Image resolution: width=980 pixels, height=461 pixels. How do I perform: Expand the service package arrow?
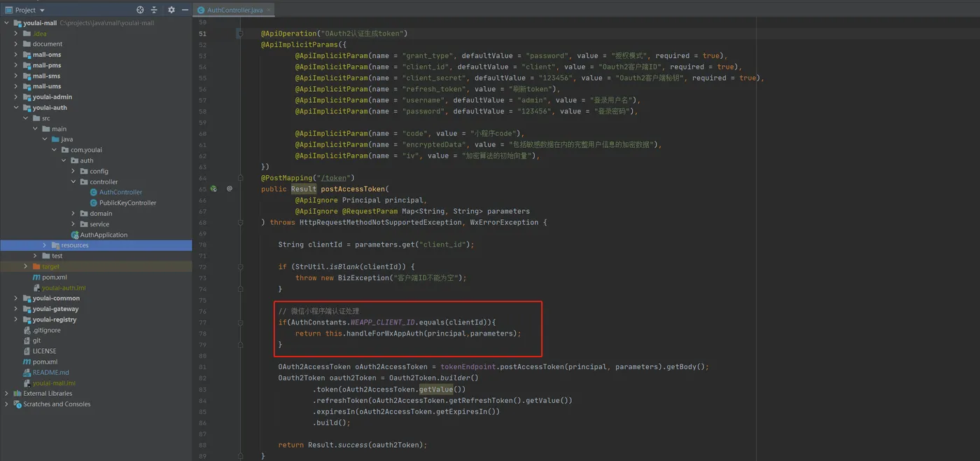tap(73, 224)
